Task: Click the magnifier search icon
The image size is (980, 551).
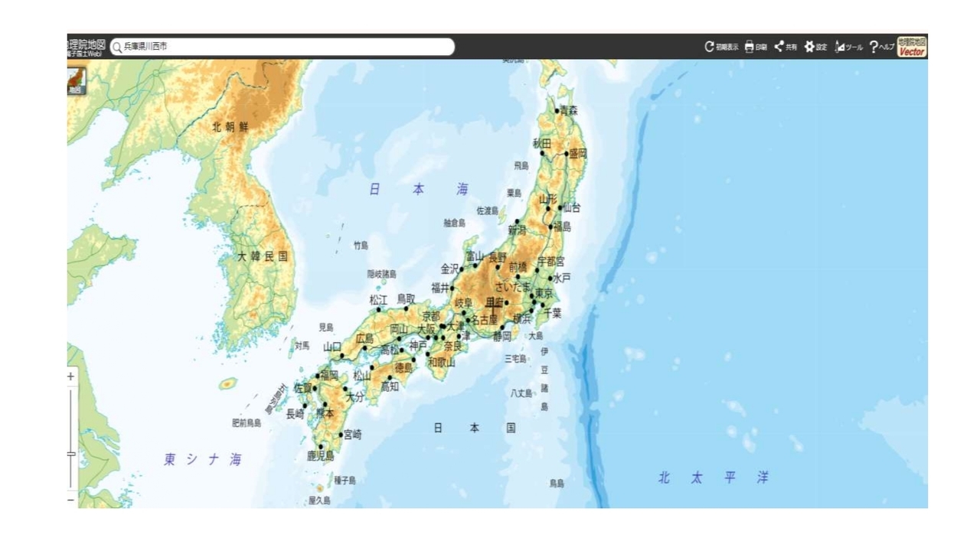Action: coord(117,47)
